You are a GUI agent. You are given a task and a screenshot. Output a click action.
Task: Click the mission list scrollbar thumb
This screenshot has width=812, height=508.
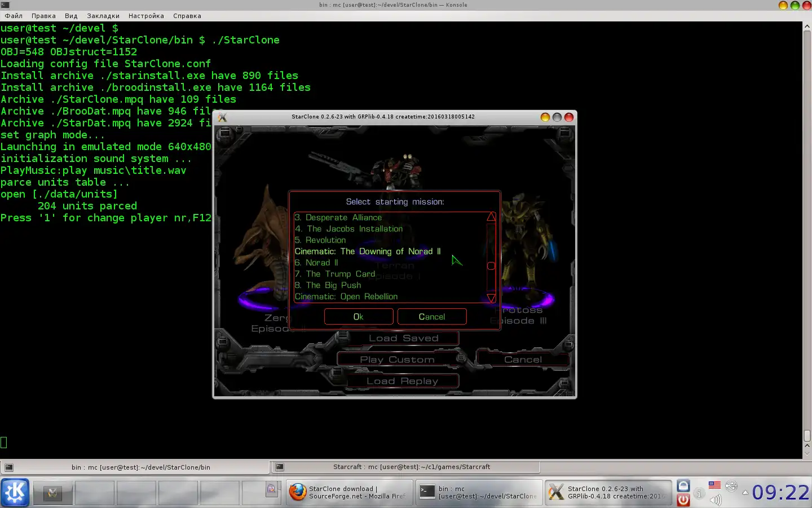pos(491,266)
